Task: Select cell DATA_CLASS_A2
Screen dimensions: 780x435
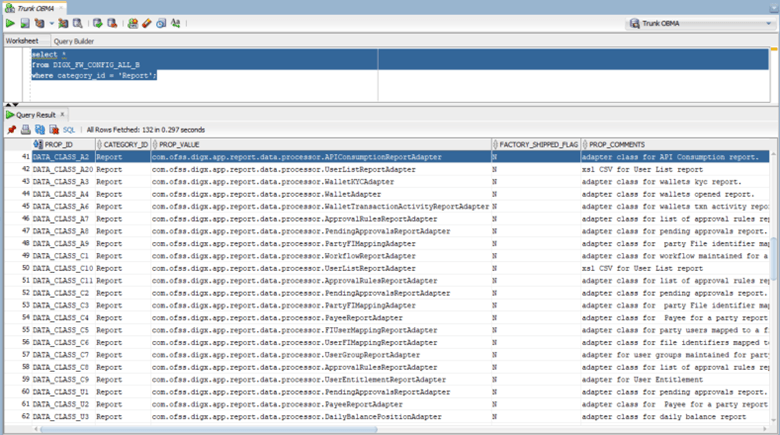Action: (x=61, y=157)
